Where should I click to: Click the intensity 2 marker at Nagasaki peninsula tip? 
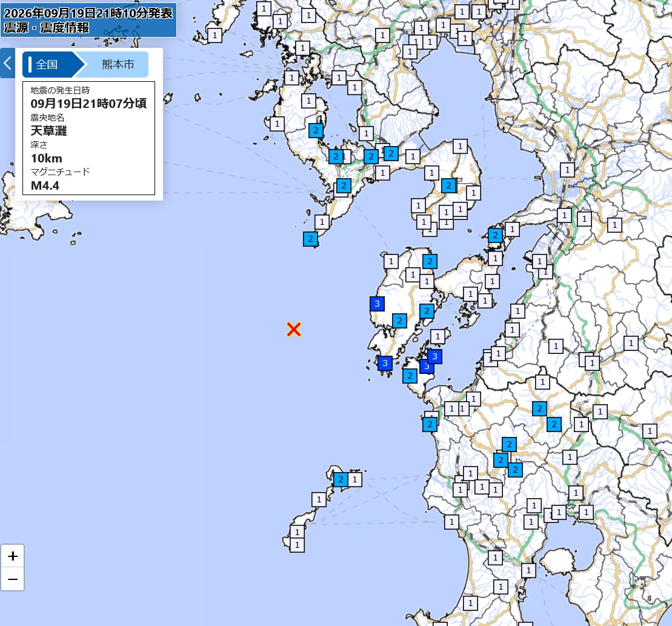click(310, 239)
